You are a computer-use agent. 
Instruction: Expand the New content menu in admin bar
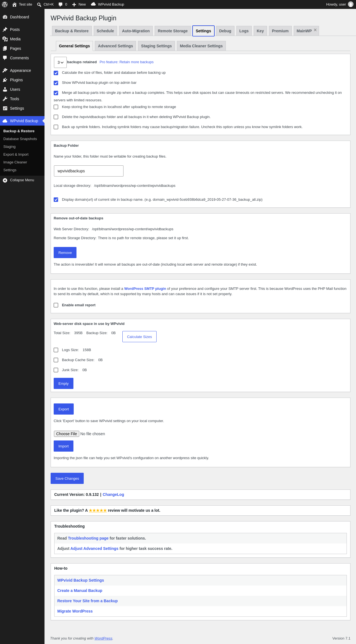[79, 4]
